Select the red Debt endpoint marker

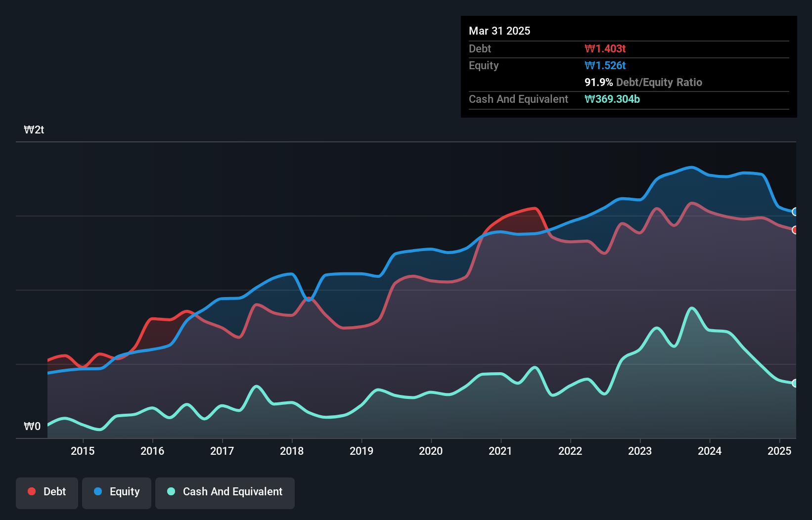pyautogui.click(x=795, y=230)
